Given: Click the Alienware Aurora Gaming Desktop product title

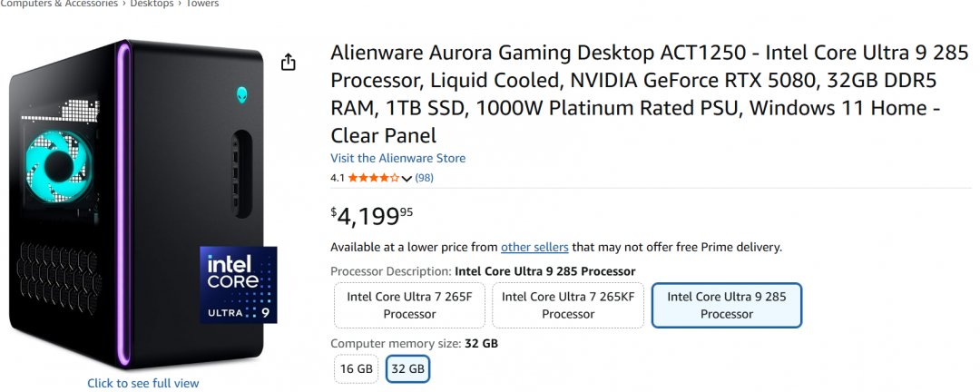Looking at the screenshot, I should coord(635,94).
